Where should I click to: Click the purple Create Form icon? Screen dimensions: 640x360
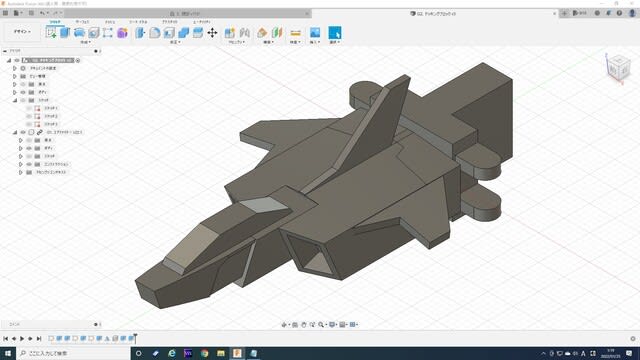click(122, 33)
